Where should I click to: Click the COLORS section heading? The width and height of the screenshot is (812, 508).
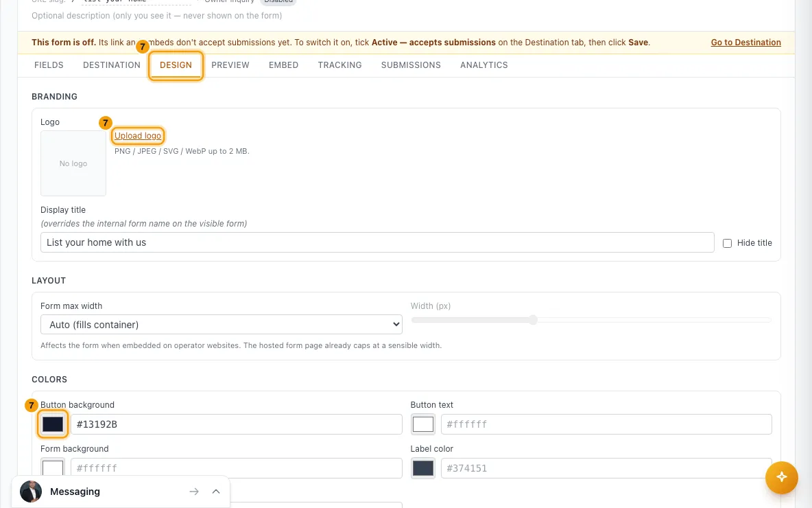pyautogui.click(x=49, y=380)
